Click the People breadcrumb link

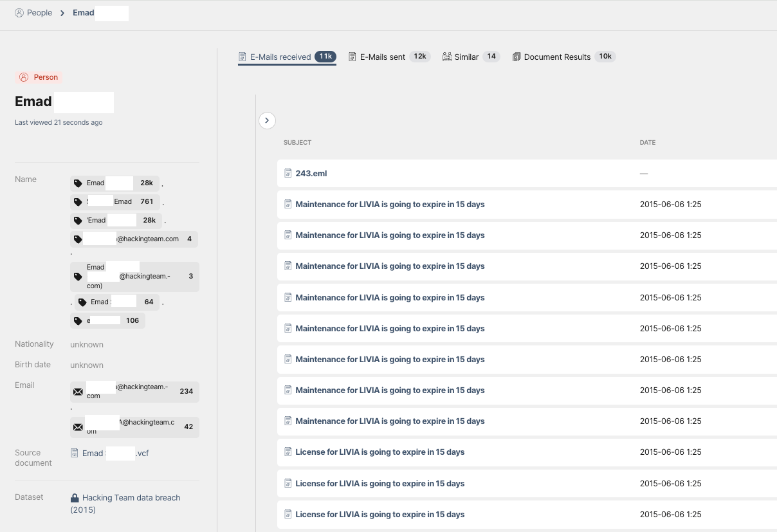(x=39, y=13)
